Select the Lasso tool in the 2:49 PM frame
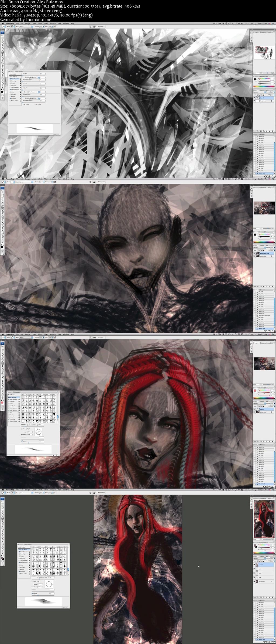The height and width of the screenshot is (644, 276). coord(2,40)
